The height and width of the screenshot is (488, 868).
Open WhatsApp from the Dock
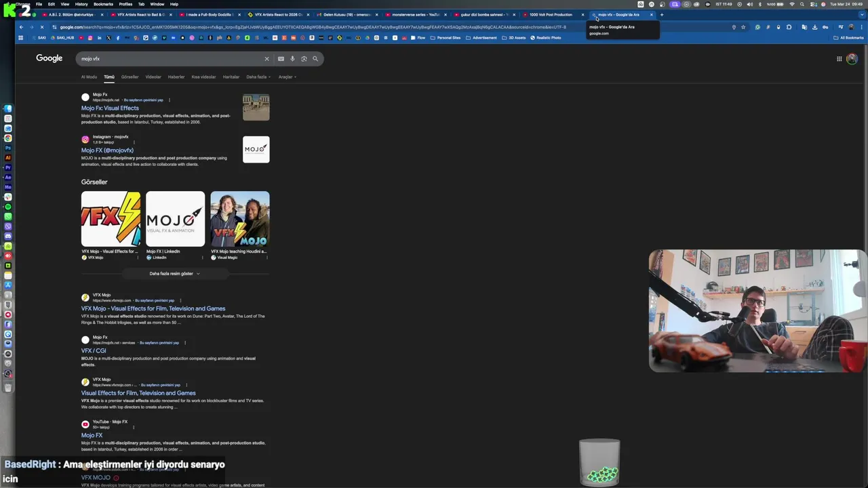8,216
